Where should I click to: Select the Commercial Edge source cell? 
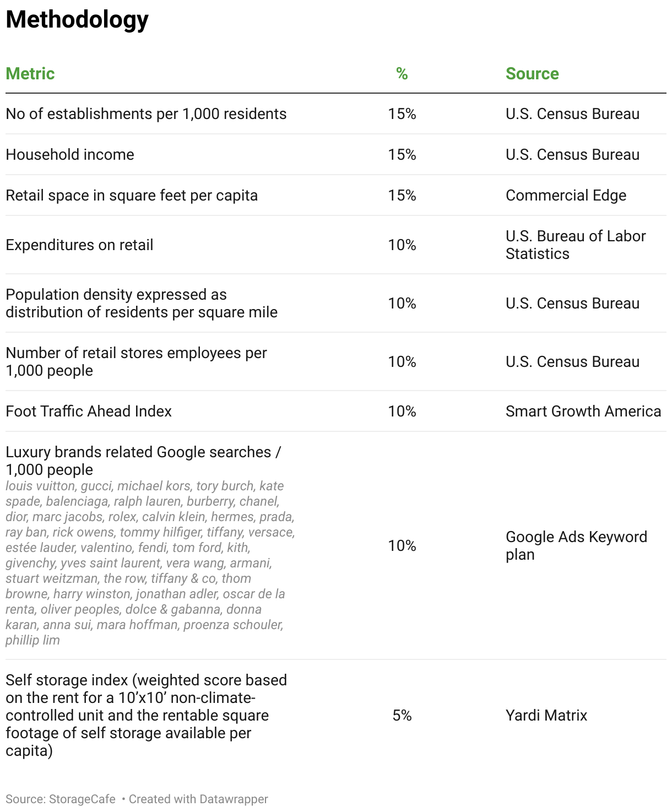point(566,195)
